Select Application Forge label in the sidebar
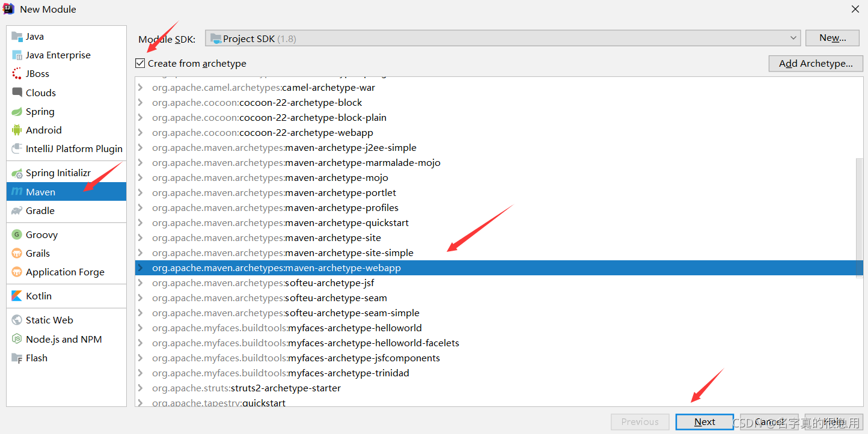Viewport: 868px width, 434px height. point(65,272)
